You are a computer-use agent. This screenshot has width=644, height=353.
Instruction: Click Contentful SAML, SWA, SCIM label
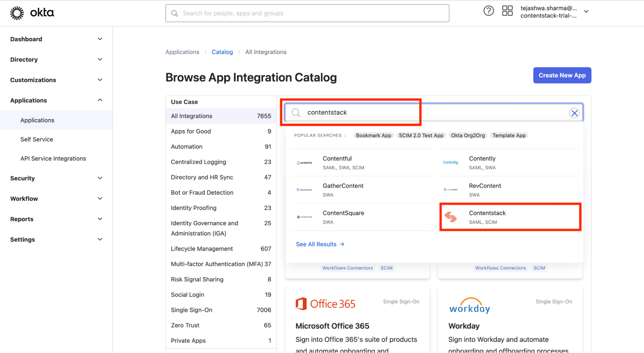point(343,168)
